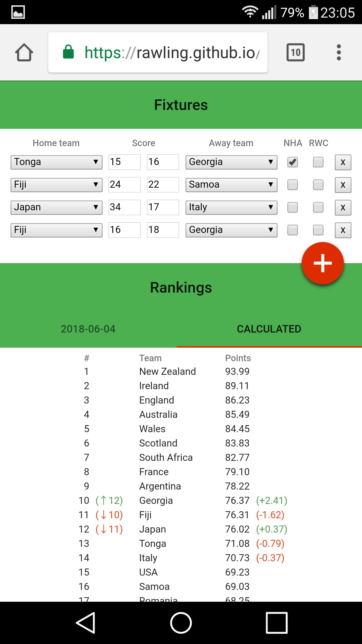
Task: Tap the green lock icon in the address bar
Action: click(x=68, y=52)
